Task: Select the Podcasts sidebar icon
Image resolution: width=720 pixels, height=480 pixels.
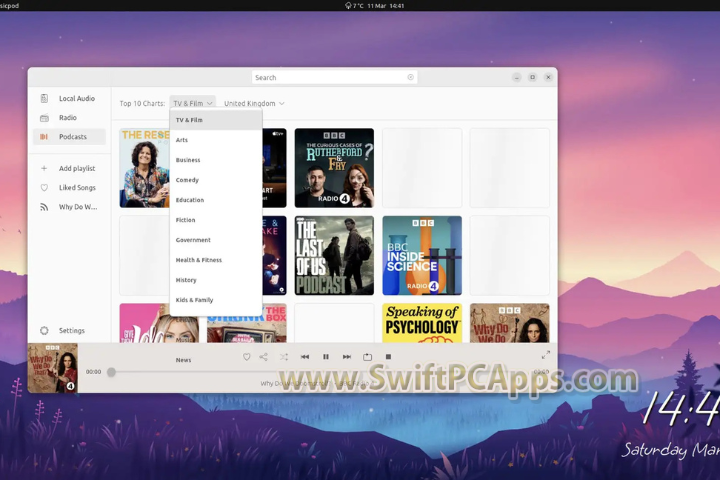Action: click(44, 137)
